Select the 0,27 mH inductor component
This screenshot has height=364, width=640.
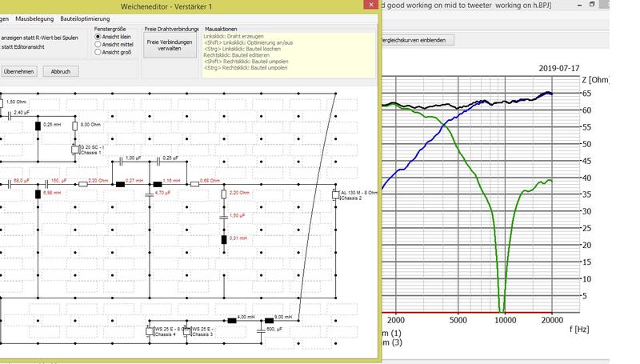point(121,185)
